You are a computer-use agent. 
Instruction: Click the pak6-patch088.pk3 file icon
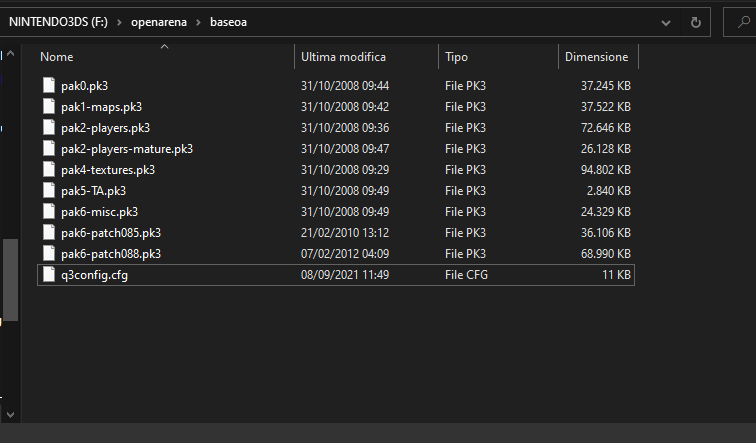49,254
